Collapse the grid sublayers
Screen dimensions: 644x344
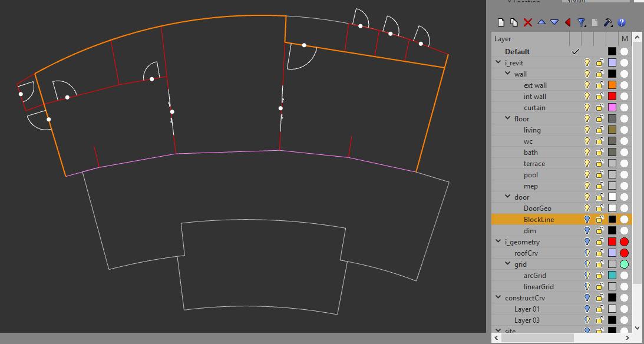click(x=508, y=264)
